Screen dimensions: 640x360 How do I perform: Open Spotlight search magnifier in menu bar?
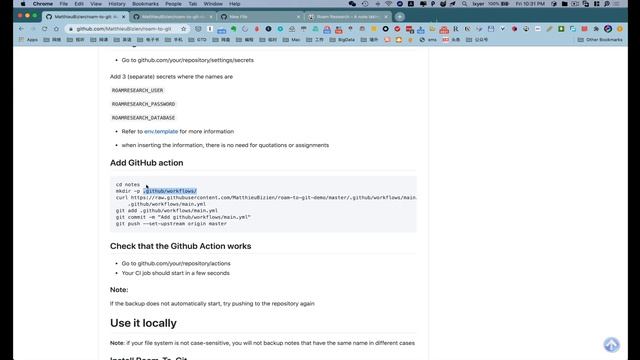click(x=464, y=4)
